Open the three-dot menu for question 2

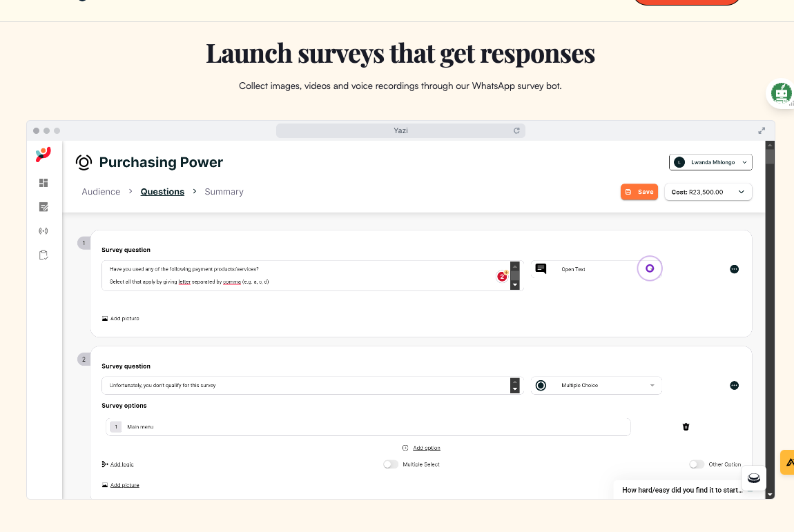tap(734, 386)
